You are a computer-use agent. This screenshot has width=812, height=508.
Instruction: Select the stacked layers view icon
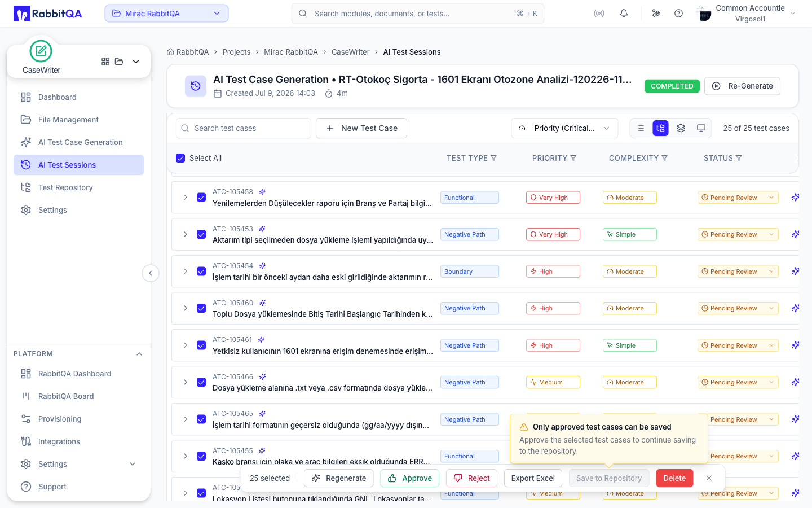click(681, 128)
